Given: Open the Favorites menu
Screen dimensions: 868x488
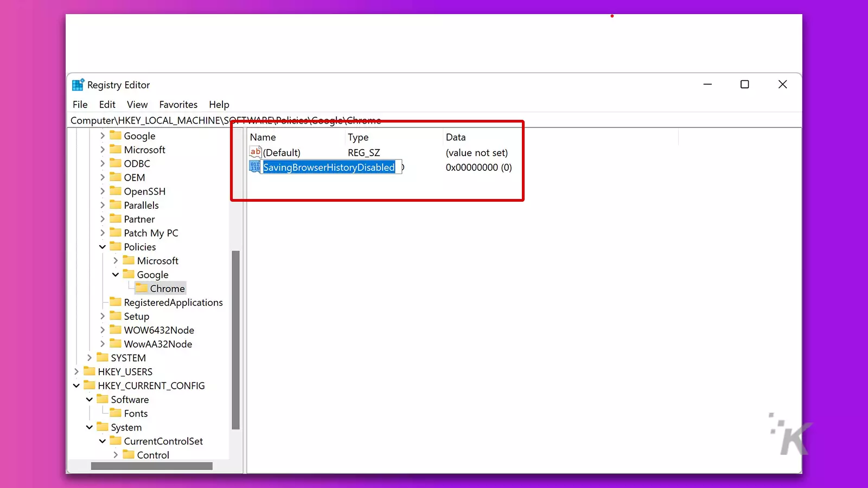Looking at the screenshot, I should click(178, 105).
